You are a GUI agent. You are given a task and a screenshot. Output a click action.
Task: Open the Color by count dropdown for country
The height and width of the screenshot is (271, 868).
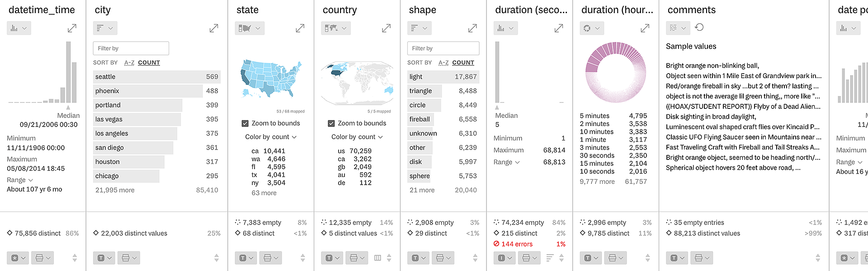click(357, 136)
